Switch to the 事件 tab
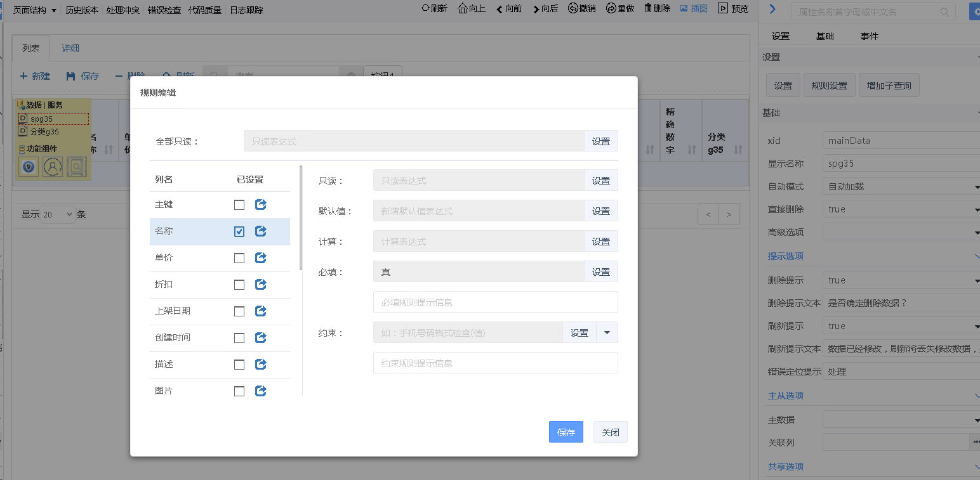980x480 pixels. pos(869,36)
